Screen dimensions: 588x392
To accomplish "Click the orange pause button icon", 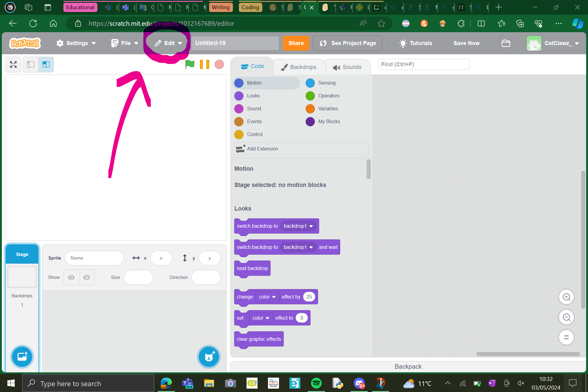I will (x=205, y=64).
